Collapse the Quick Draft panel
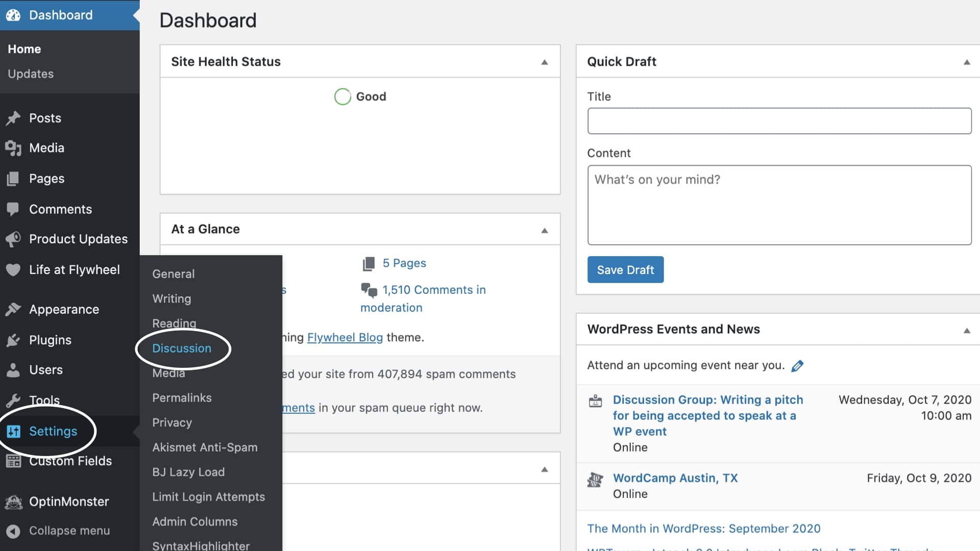Screen dimensions: 980x551 tap(966, 62)
